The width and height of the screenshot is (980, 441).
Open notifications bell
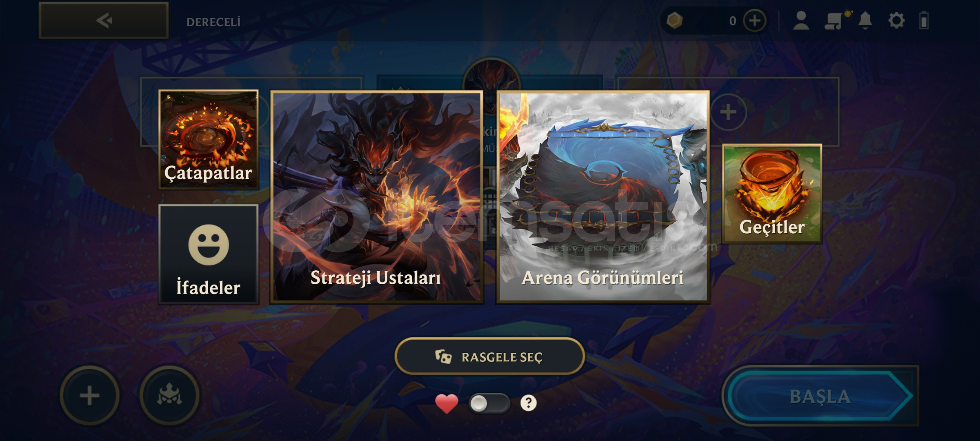coord(865,20)
